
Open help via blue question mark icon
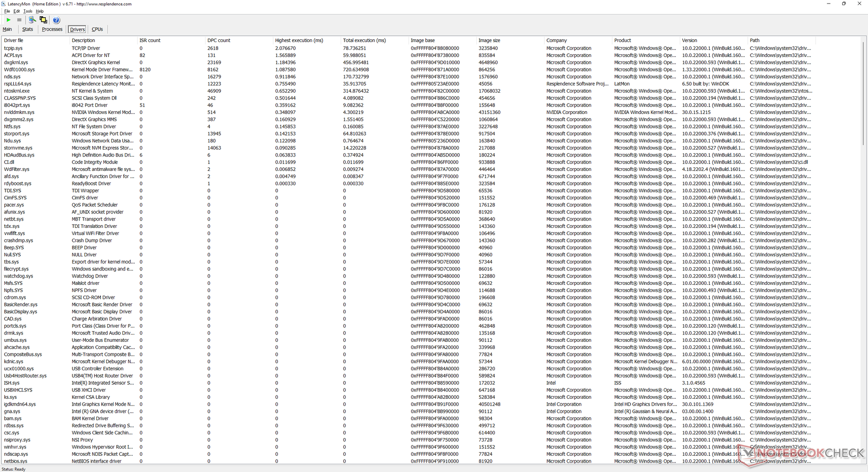[x=56, y=20]
